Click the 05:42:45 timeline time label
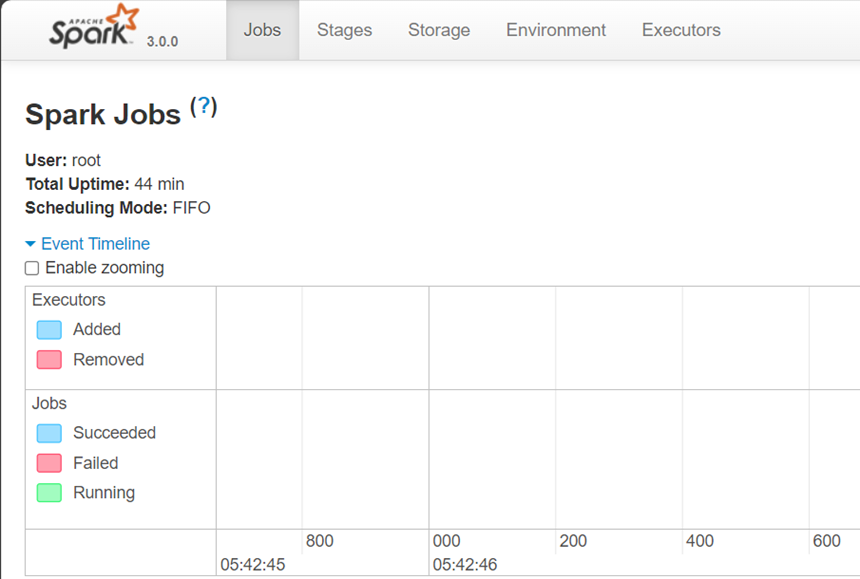 [253, 565]
